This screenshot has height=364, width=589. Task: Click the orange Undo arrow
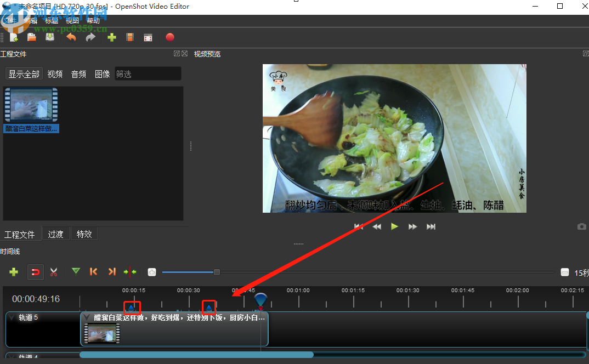click(x=71, y=37)
